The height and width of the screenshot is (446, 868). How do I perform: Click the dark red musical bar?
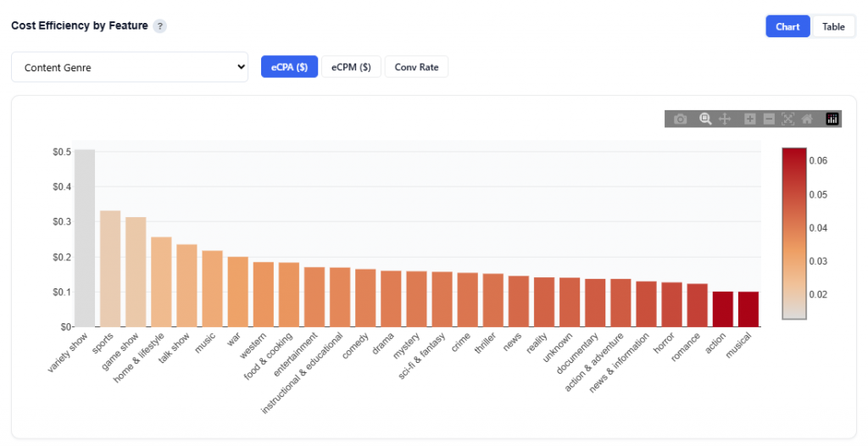coord(748,309)
